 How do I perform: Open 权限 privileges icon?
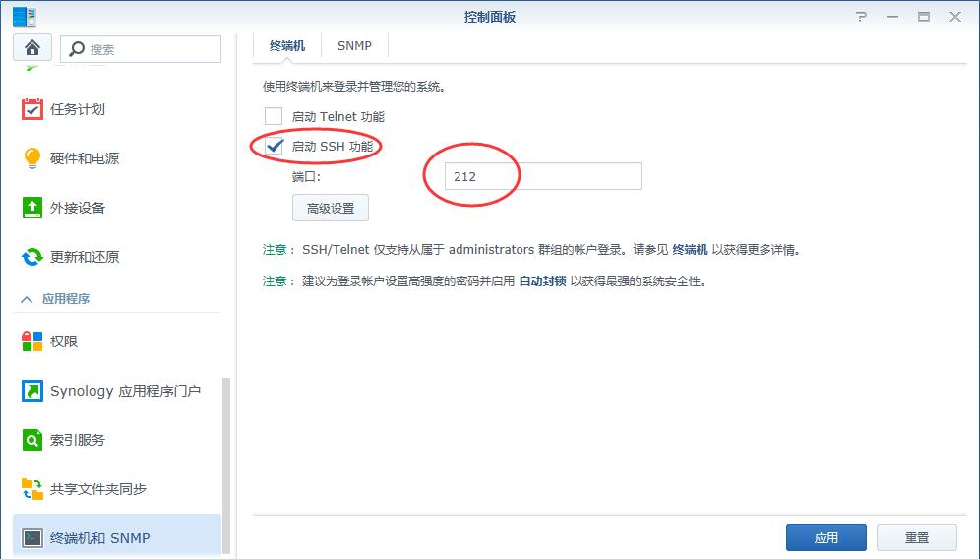click(32, 342)
